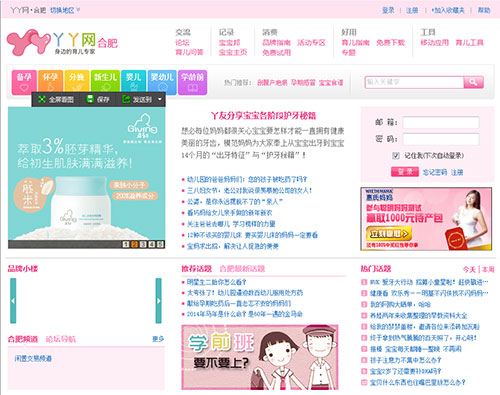The image size is (500, 395).
Task: Open the 专题 link under 好用
Action: [349, 52]
